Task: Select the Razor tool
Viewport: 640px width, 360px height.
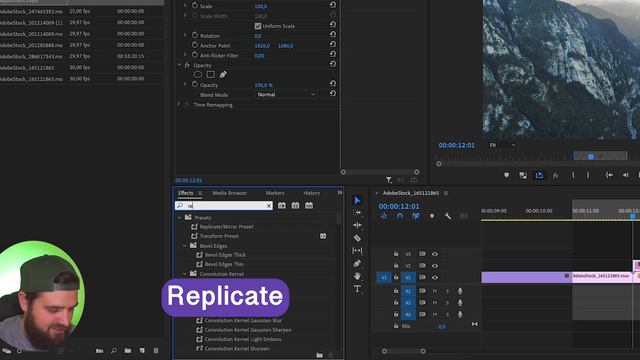Action: pos(357,238)
